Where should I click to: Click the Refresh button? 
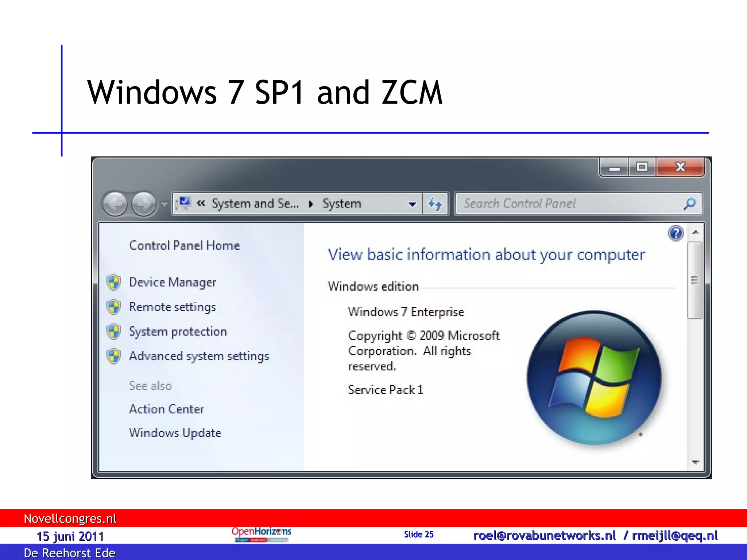coord(435,204)
